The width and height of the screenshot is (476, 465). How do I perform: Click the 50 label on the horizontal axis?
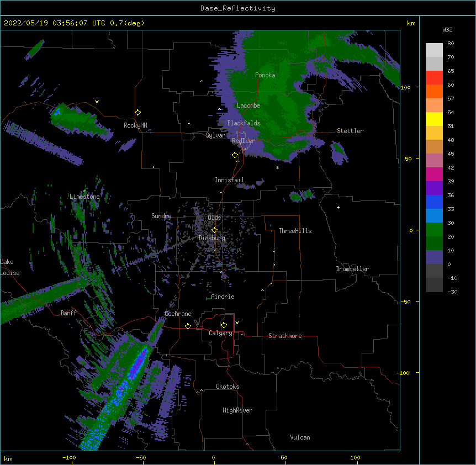(284, 457)
